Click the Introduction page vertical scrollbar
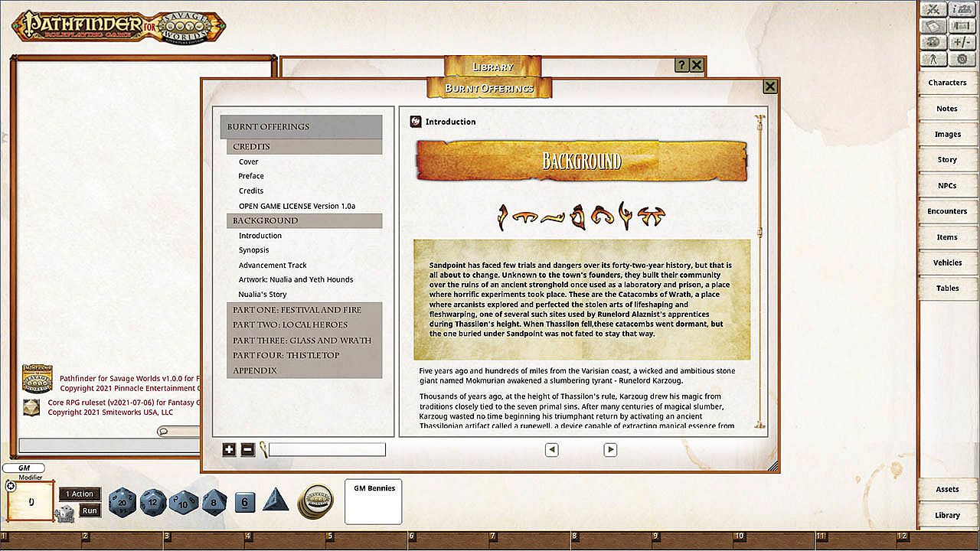Screen dimensions: 980x551 point(759,272)
